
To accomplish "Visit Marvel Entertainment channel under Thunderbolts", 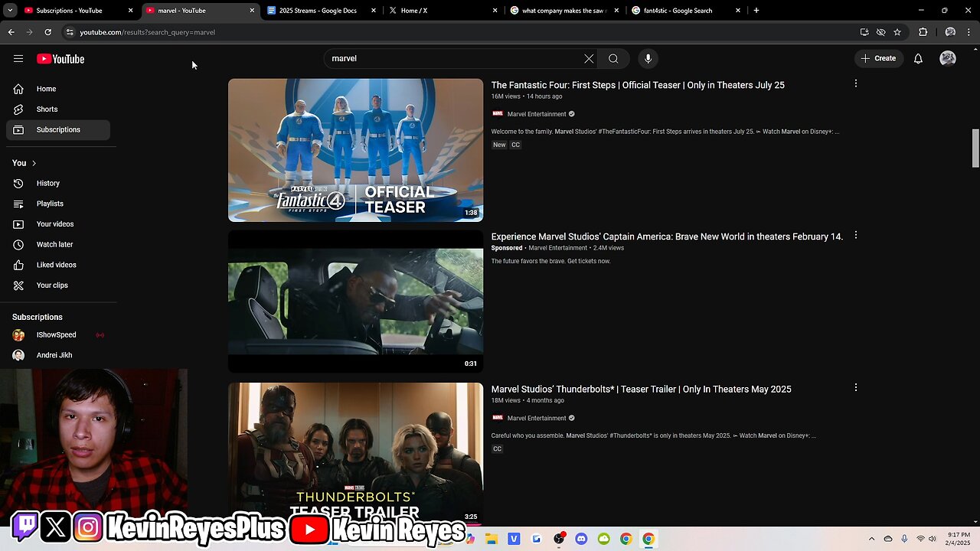I will point(537,418).
